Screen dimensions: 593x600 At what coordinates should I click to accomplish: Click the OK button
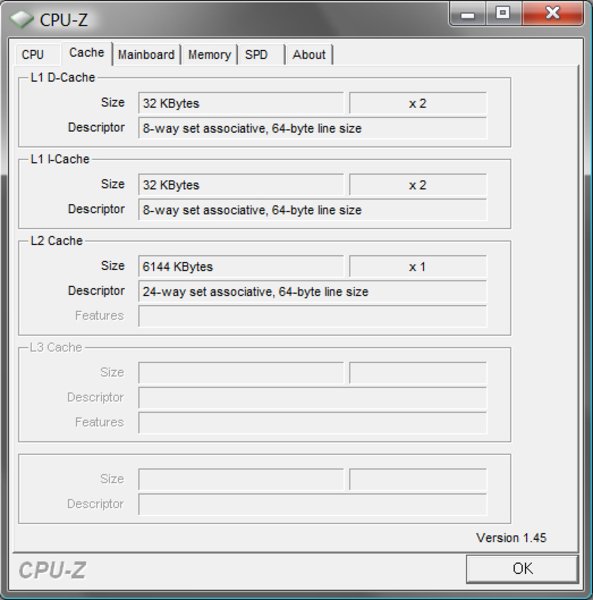click(x=522, y=569)
